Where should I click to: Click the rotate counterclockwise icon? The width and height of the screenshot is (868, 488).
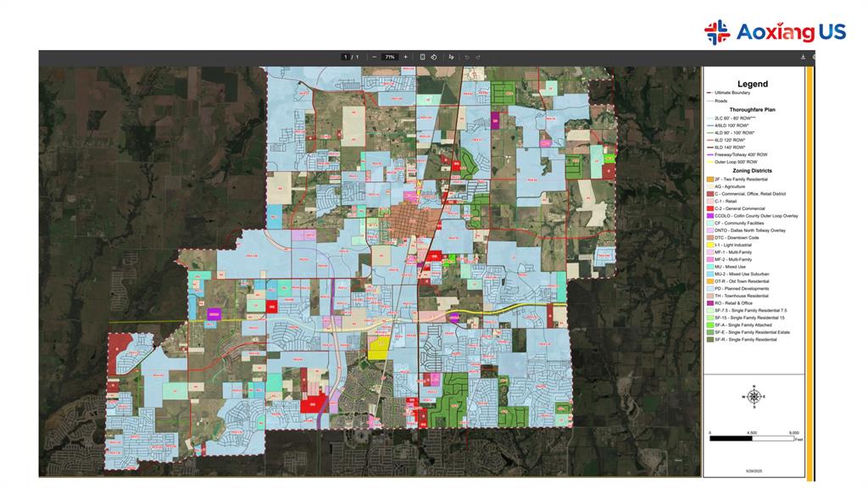(433, 57)
